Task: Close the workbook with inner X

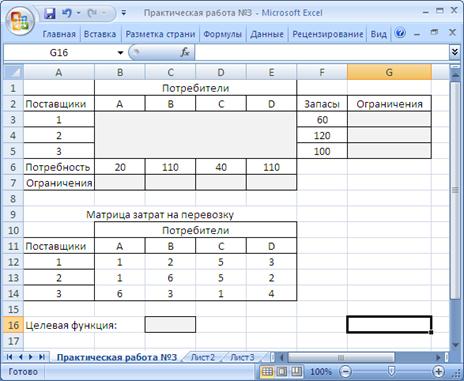Action: coord(452,32)
